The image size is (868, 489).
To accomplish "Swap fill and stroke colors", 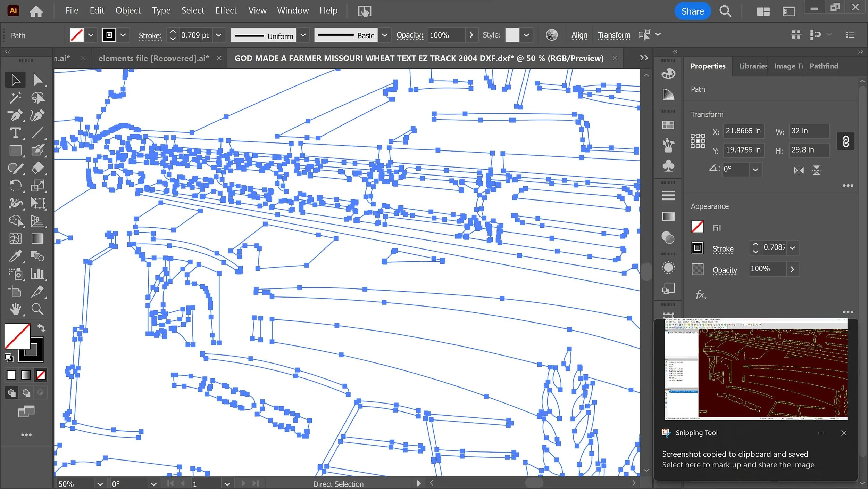I will (x=41, y=328).
